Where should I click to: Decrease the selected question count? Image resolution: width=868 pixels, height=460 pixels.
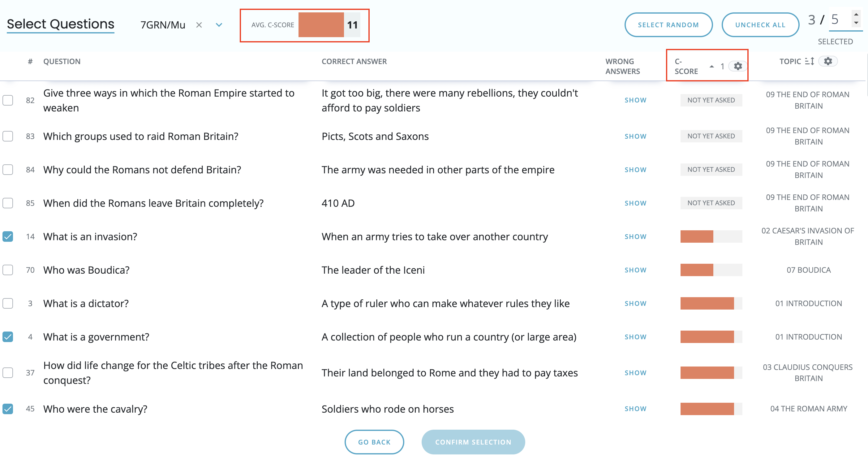pyautogui.click(x=856, y=23)
